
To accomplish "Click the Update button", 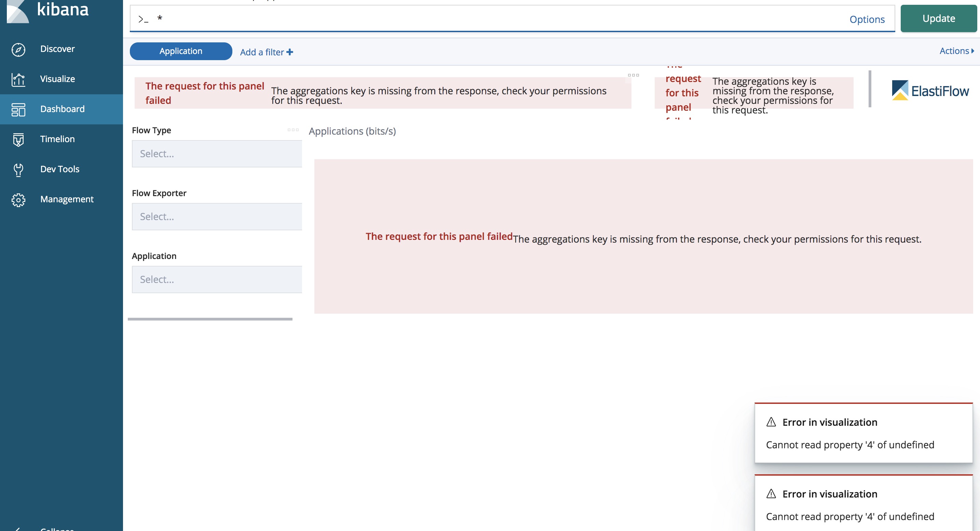I will [938, 18].
